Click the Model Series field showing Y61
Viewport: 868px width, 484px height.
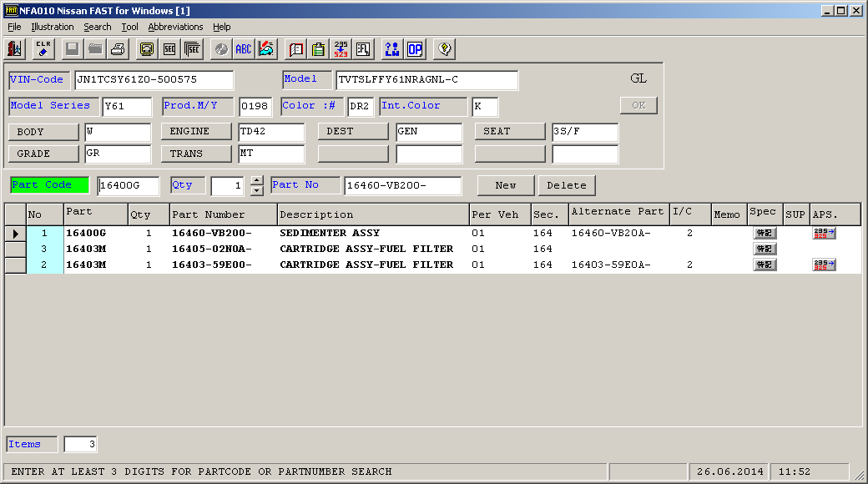(127, 106)
